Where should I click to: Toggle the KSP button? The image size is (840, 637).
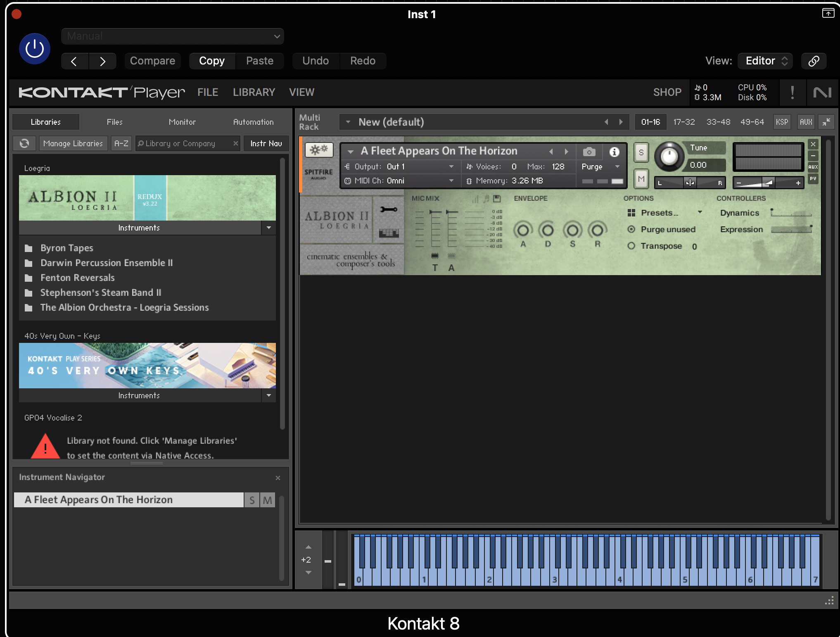[782, 122]
